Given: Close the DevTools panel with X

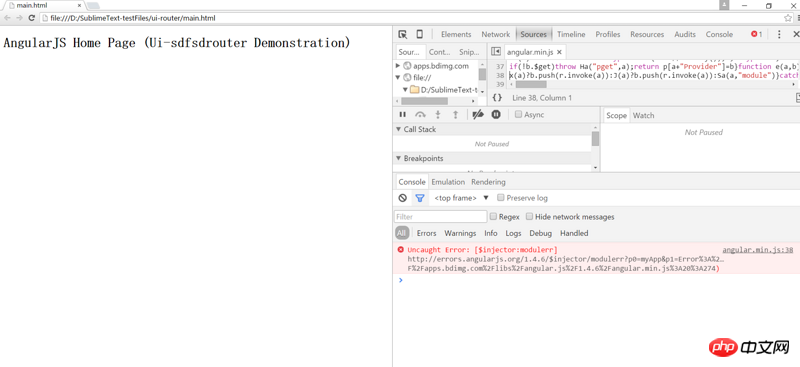Looking at the screenshot, I should point(795,34).
